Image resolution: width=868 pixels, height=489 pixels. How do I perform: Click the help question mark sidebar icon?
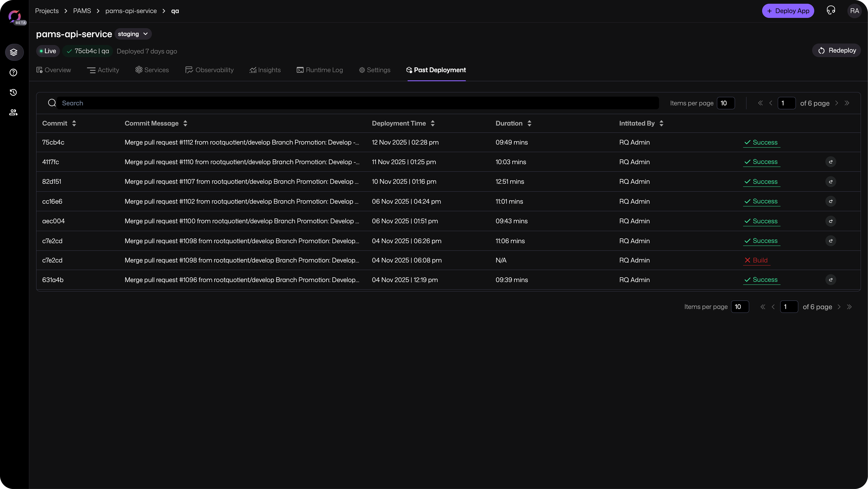point(13,73)
